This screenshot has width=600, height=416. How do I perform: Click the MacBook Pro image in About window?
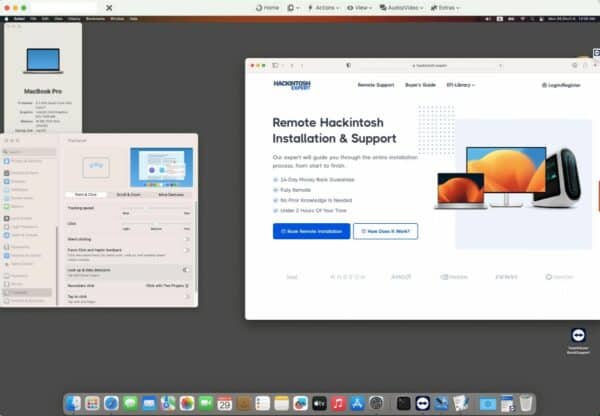click(x=43, y=61)
